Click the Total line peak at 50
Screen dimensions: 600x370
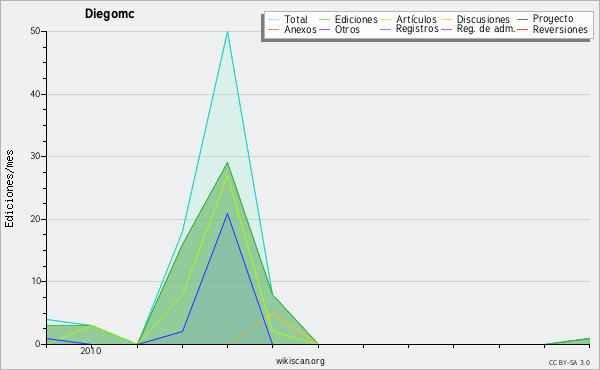pos(227,32)
